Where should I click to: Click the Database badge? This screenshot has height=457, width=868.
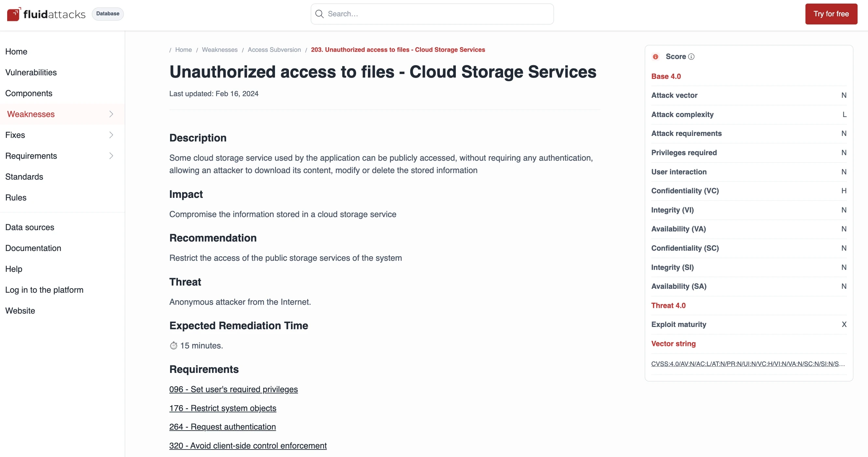(x=108, y=14)
